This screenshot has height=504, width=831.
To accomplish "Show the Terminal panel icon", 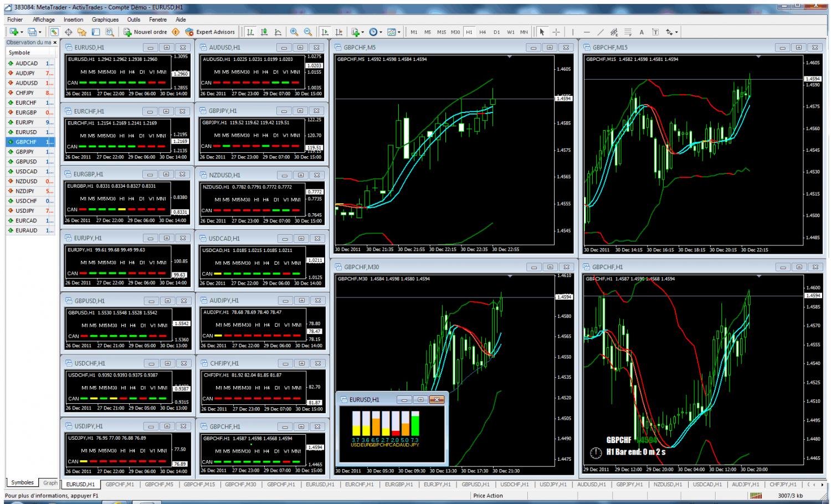I will [x=95, y=32].
